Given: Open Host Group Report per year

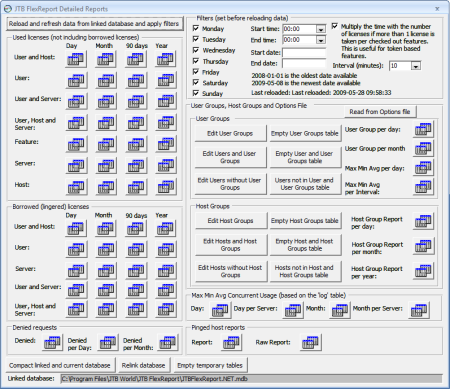Looking at the screenshot, I should pyautogui.click(x=423, y=271).
